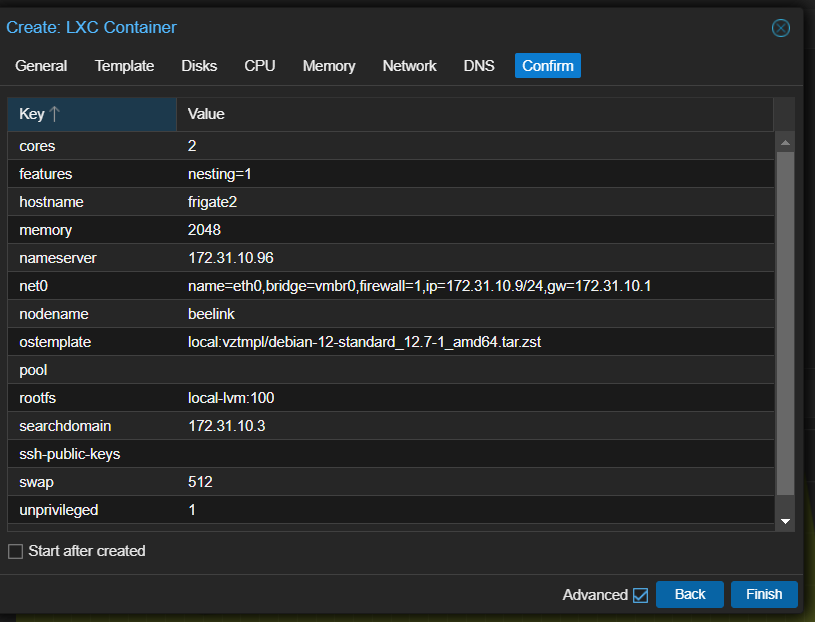The width and height of the screenshot is (815, 622).
Task: Enable the Start after created checkbox
Action: pos(15,551)
